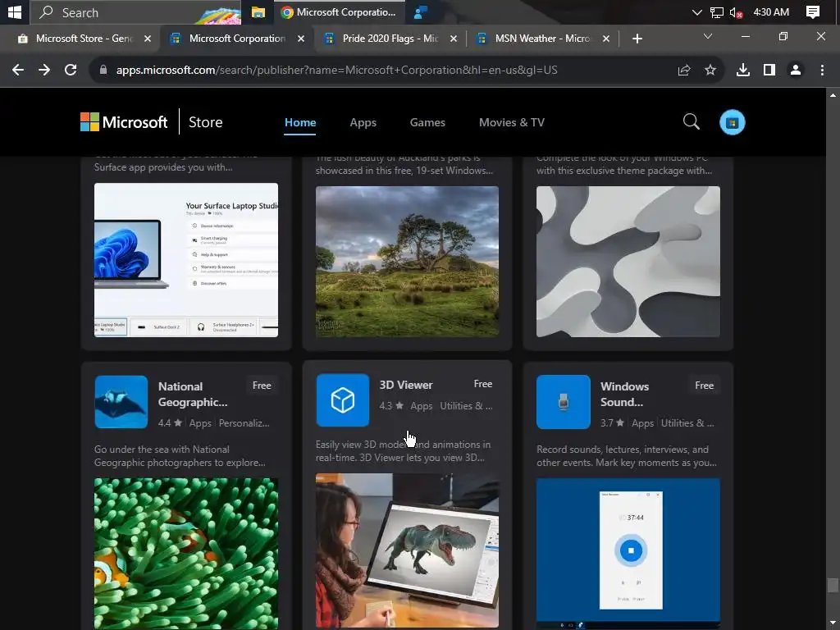Screen dimensions: 840x630
Task: Show hidden tray icons chevron
Action: point(696,12)
